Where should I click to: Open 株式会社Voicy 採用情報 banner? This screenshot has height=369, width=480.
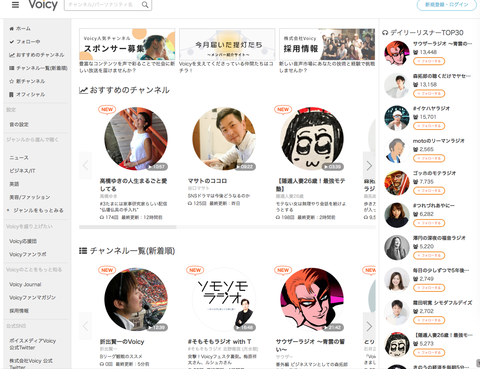click(327, 44)
